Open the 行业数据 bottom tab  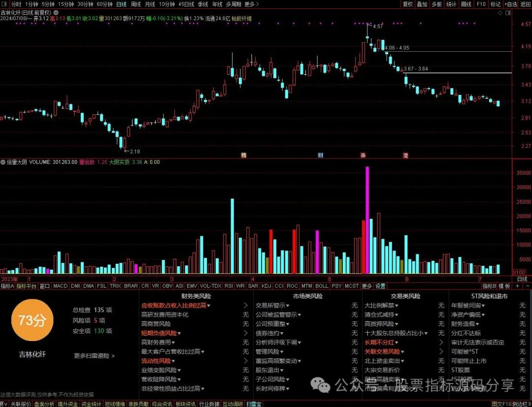pos(209,404)
